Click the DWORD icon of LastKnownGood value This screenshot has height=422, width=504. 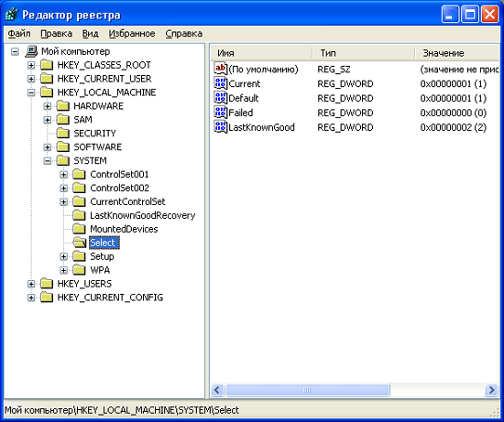click(x=221, y=127)
